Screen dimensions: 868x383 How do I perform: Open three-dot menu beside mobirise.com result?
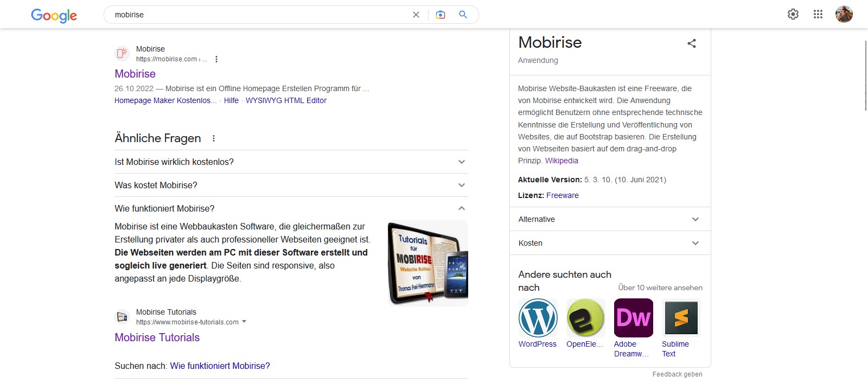pyautogui.click(x=216, y=59)
